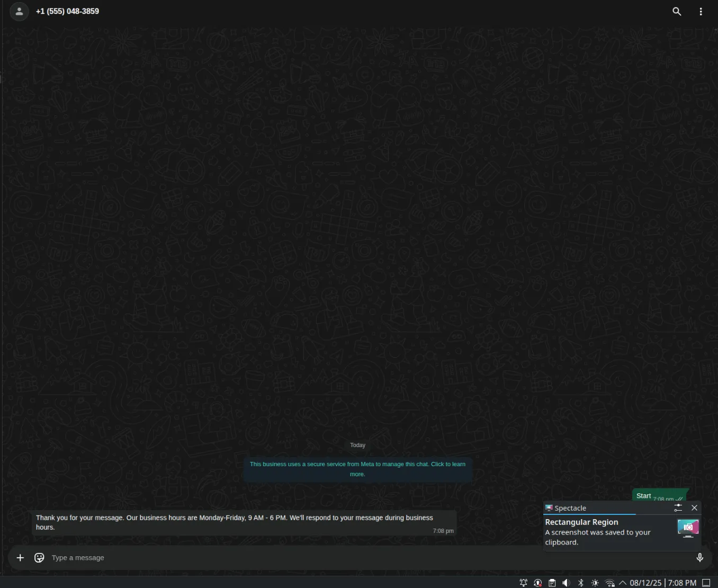Click the Spectacle screenshot thumbnail

click(x=688, y=528)
